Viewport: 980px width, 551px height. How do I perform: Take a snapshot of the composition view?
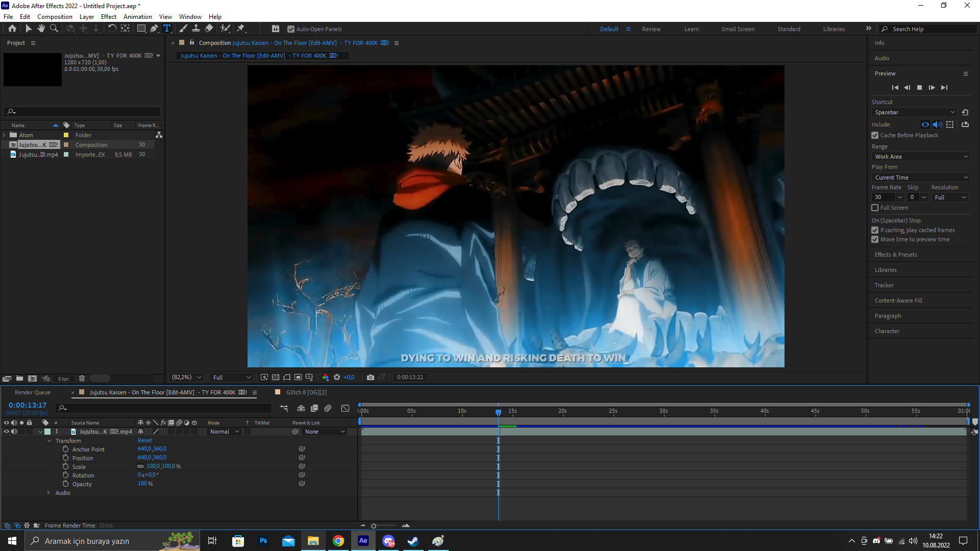371,377
